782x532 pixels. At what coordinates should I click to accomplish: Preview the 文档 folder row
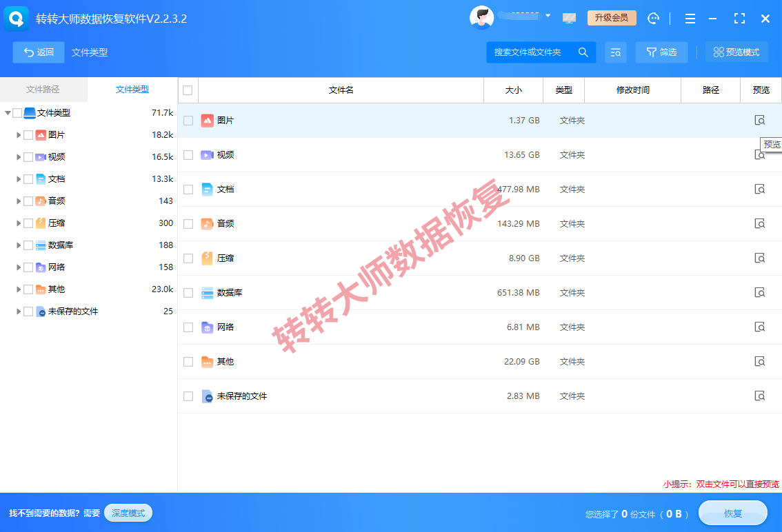click(x=759, y=189)
